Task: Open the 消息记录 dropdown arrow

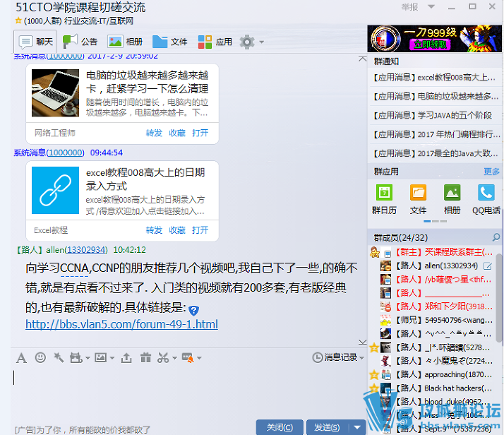Action: (362, 358)
